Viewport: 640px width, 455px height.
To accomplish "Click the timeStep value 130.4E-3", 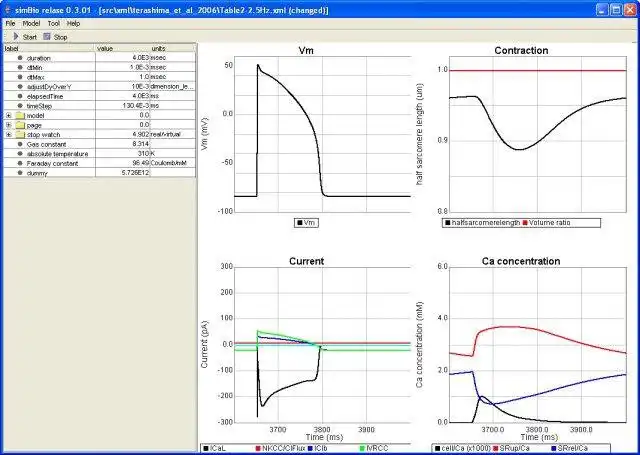I will tap(136, 106).
